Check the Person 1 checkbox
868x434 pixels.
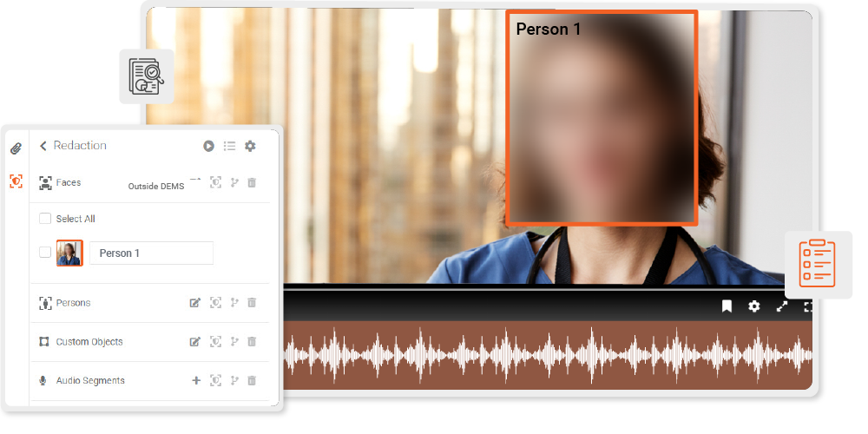tap(45, 253)
